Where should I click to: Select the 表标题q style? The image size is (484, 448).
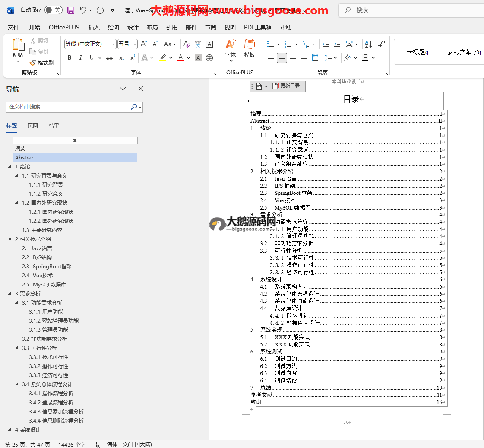click(x=418, y=52)
